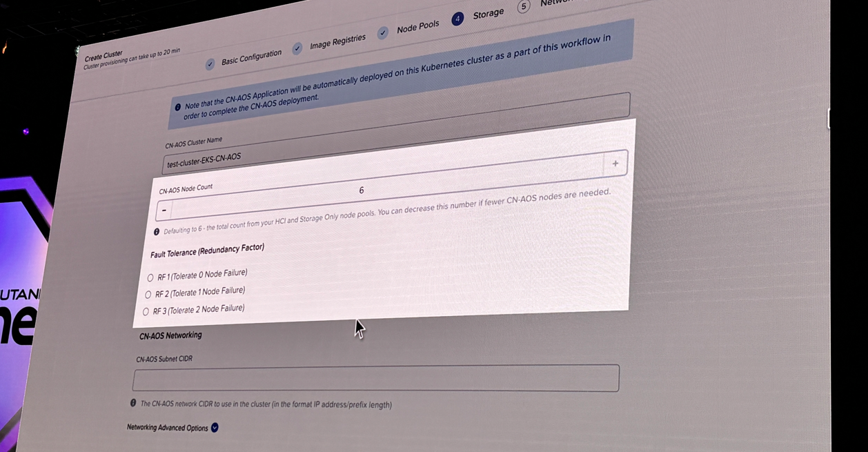The width and height of the screenshot is (868, 452).
Task: Increase CN-AOS node count with plus button
Action: tap(615, 164)
